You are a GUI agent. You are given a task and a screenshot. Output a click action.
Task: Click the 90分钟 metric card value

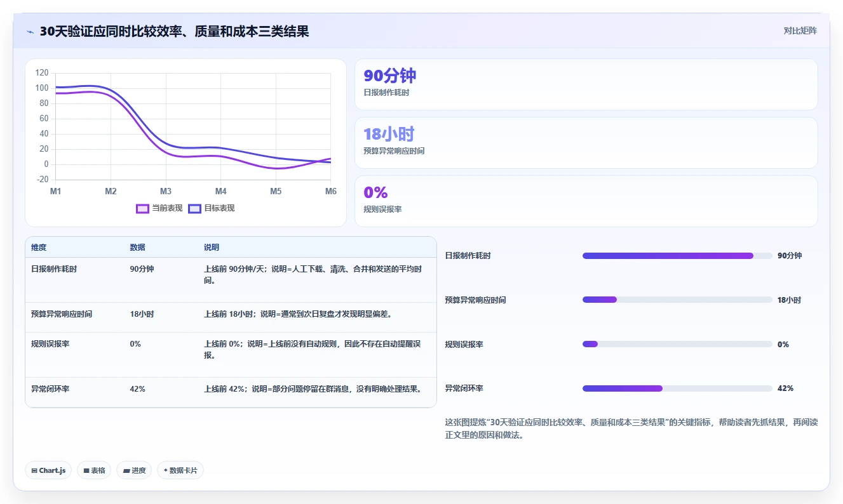389,76
